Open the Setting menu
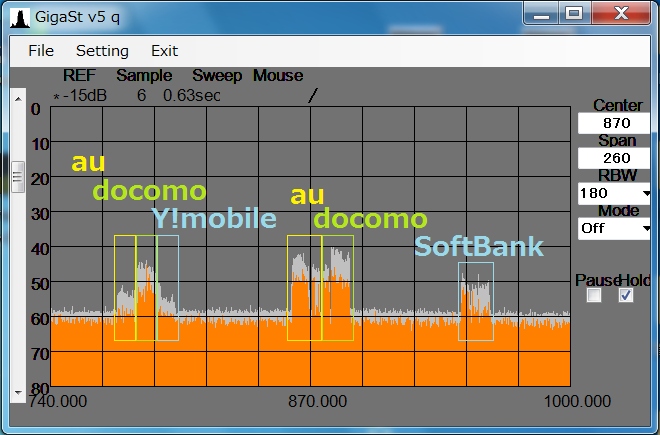660x435 pixels. 102,50
